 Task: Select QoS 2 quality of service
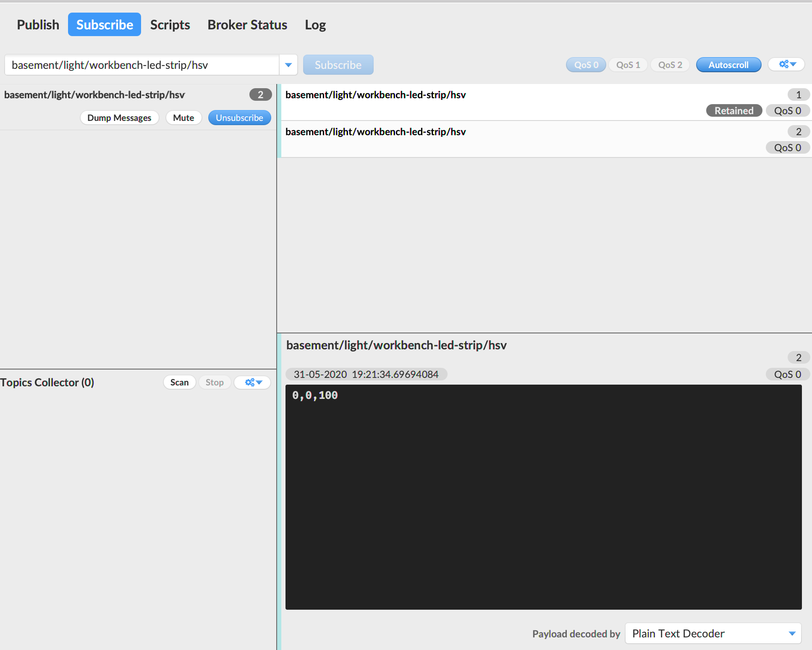click(670, 64)
